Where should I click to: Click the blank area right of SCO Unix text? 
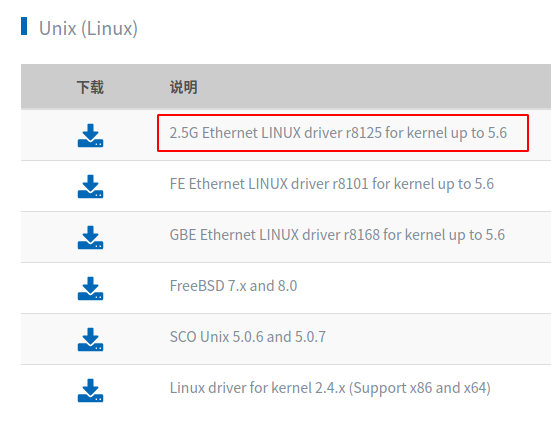pyautogui.click(x=436, y=339)
